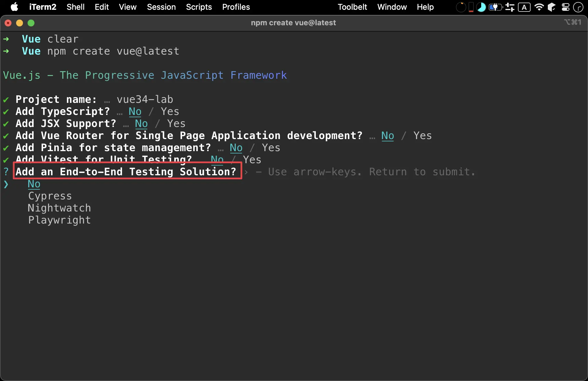Click the ⌥⌘1 window shortcut indicator
Image resolution: width=588 pixels, height=381 pixels.
point(573,22)
